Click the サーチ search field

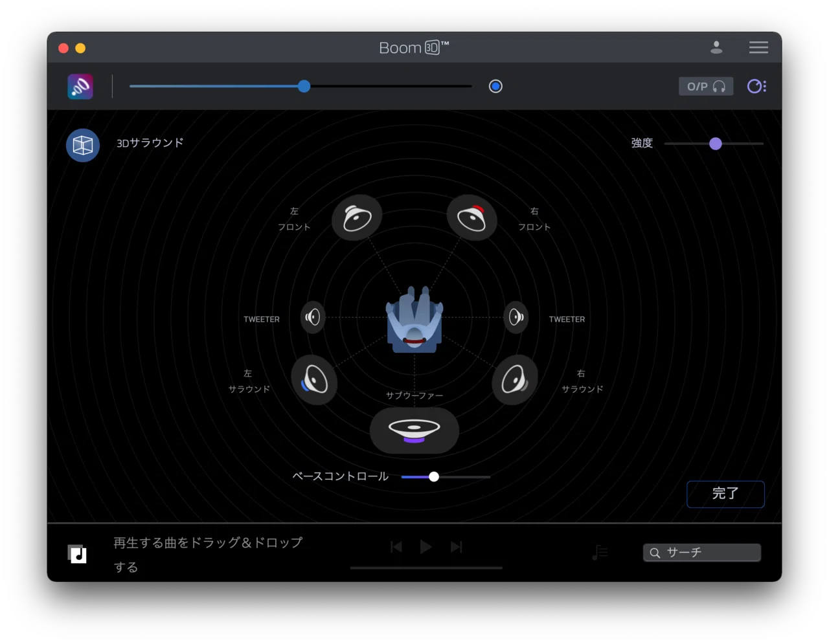(x=702, y=553)
